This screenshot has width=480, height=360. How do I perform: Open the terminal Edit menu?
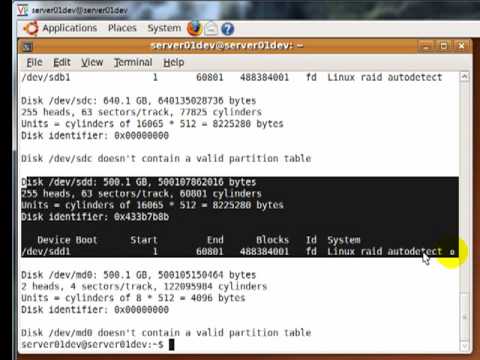pos(62,62)
